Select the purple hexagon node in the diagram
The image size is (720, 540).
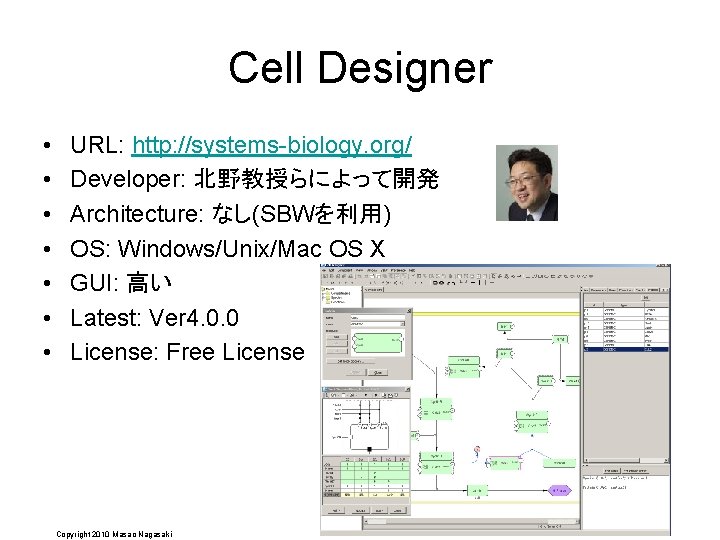pos(559,490)
